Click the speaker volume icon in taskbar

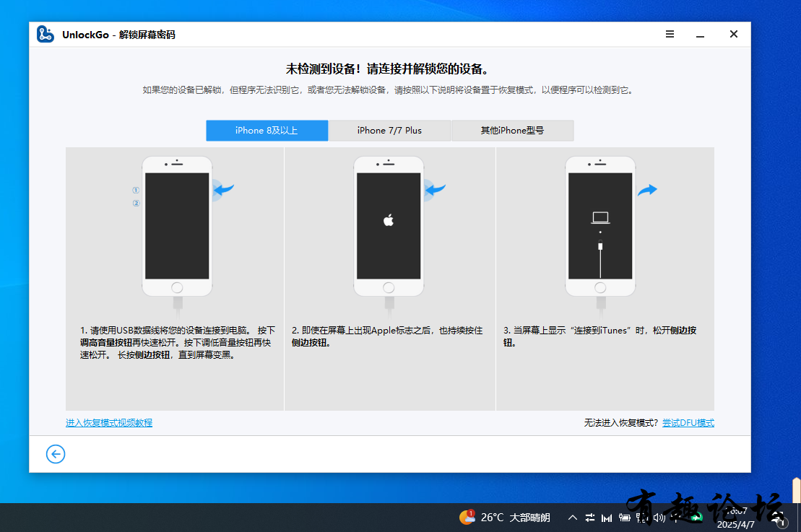tap(659, 518)
